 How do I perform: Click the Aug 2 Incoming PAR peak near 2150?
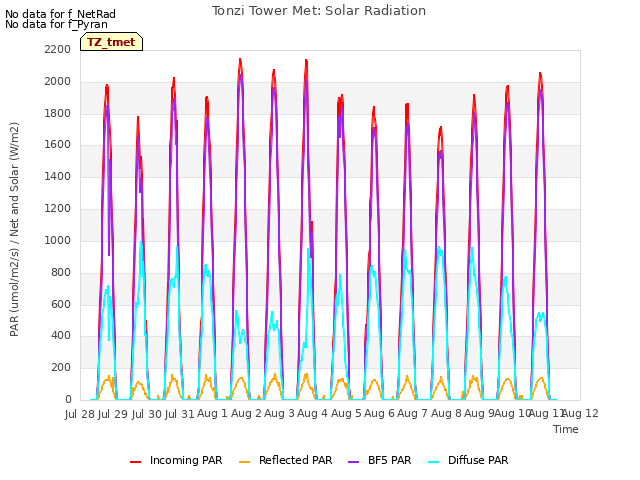pos(240,60)
